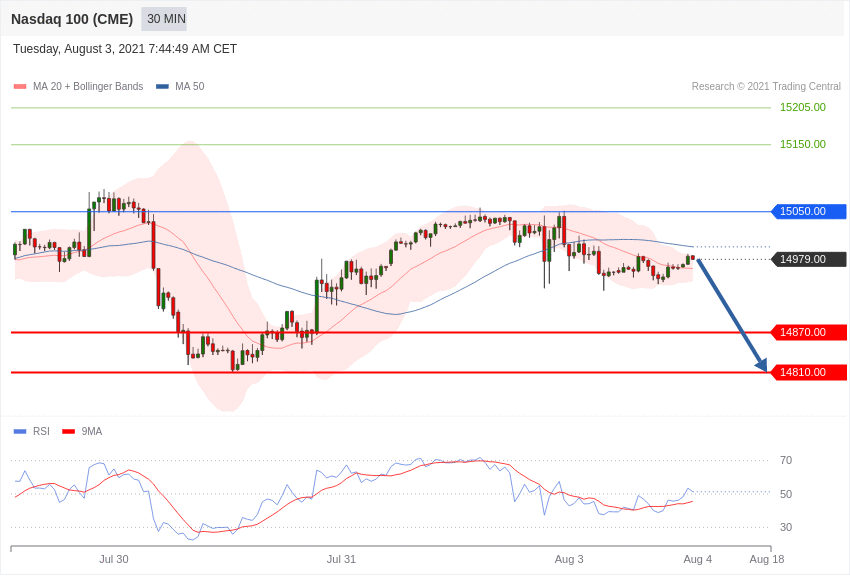Viewport: 850px width, 576px height.
Task: Click the 15150.00 resistance level label
Action: point(802,144)
